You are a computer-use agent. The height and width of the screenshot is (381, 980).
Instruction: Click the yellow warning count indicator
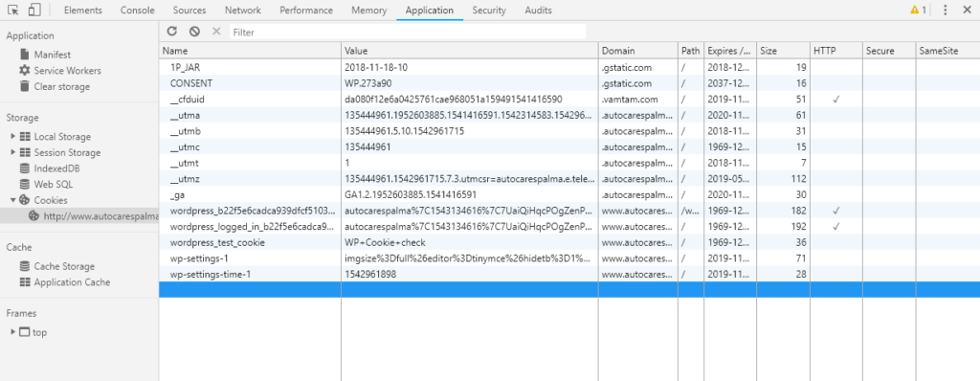pyautogui.click(x=918, y=10)
